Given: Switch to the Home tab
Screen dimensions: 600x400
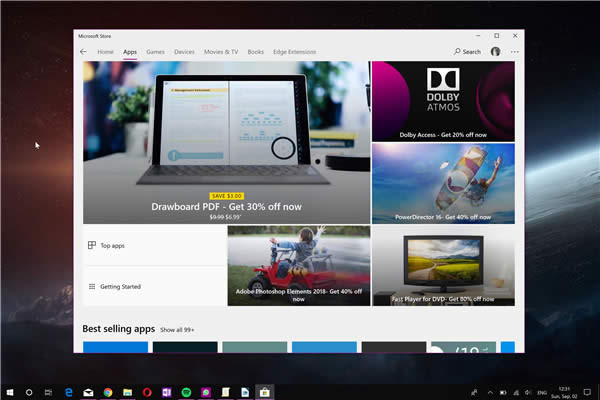Looking at the screenshot, I should tap(105, 51).
